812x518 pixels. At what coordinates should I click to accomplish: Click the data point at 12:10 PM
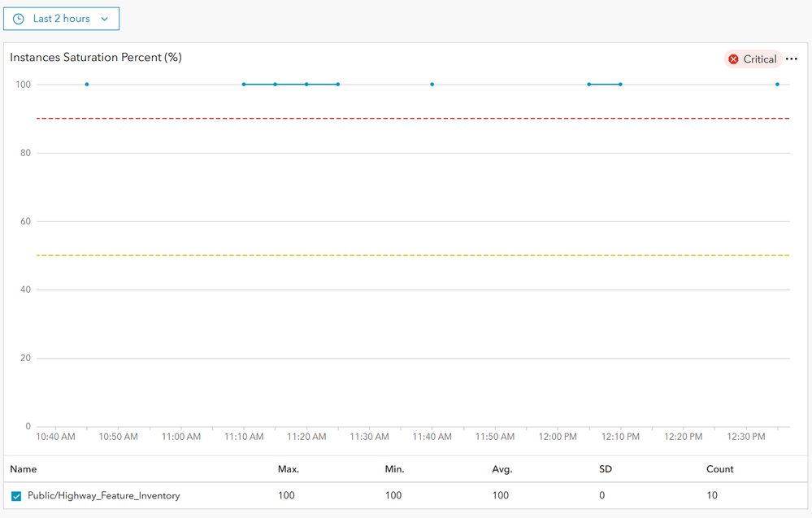click(x=620, y=85)
